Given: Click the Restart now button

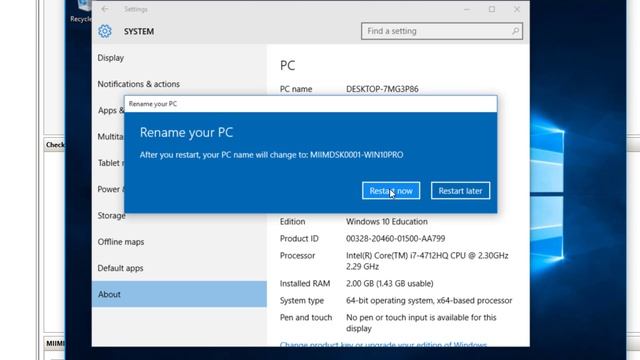Looking at the screenshot, I should [x=391, y=191].
